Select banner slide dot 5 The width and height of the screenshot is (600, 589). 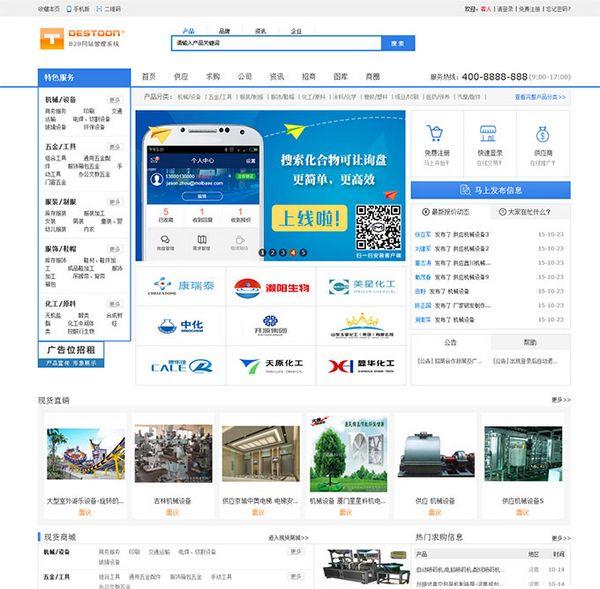pos(303,253)
